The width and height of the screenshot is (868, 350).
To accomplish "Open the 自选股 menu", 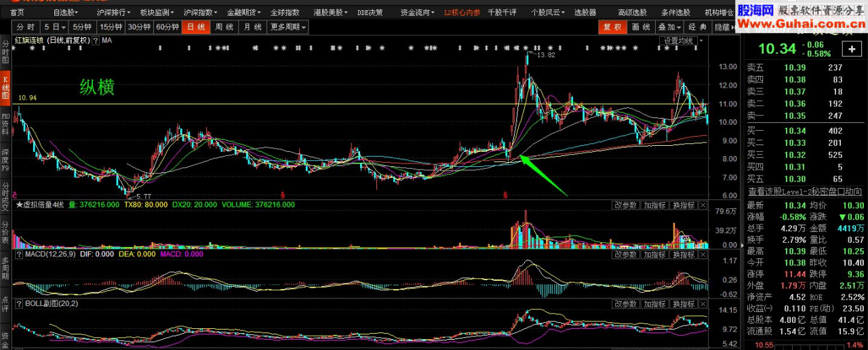I will pyautogui.click(x=65, y=12).
